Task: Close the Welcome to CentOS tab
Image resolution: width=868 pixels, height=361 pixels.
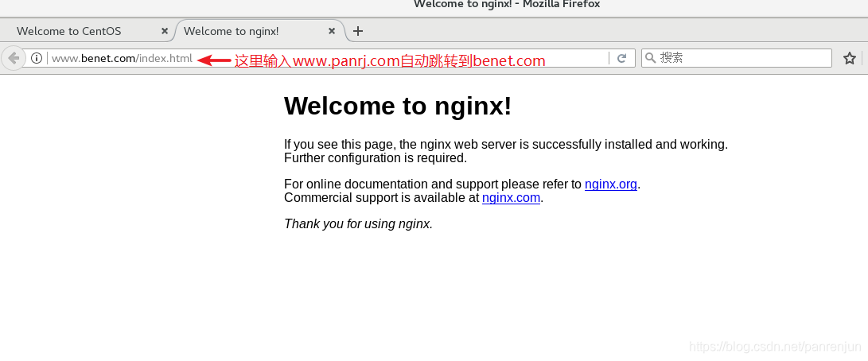Action: coord(165,31)
